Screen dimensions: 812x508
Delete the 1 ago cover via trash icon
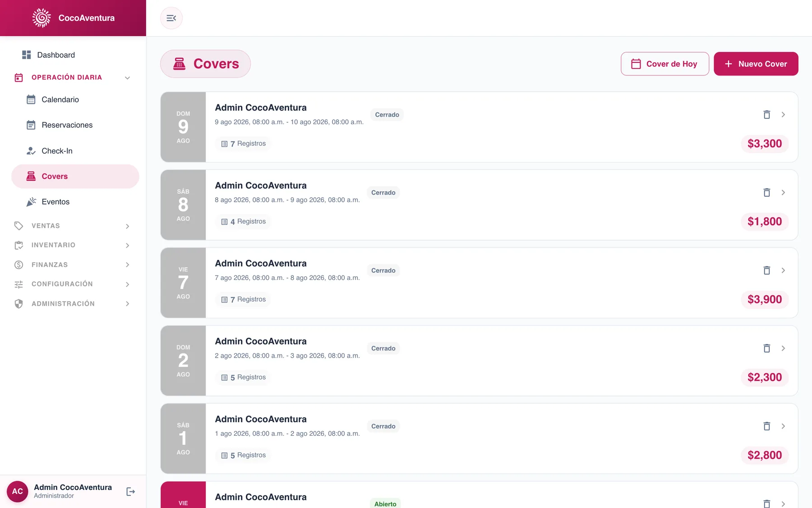pos(766,426)
